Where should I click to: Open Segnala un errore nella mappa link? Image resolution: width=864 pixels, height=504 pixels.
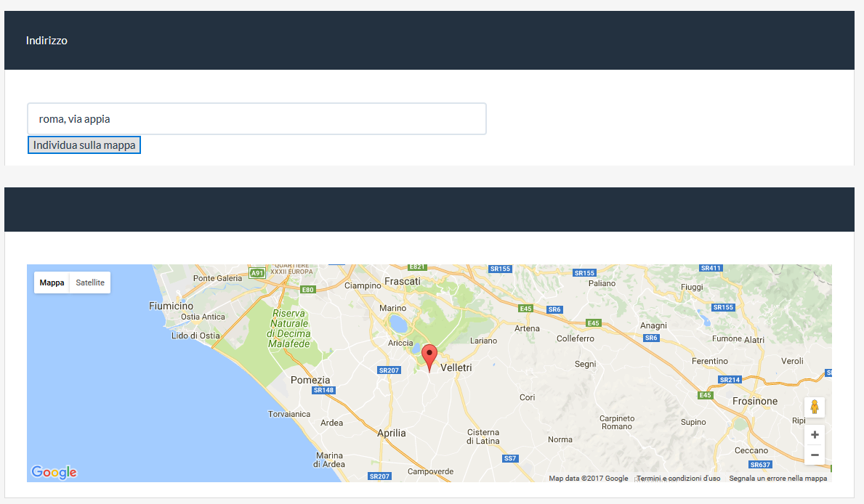778,479
